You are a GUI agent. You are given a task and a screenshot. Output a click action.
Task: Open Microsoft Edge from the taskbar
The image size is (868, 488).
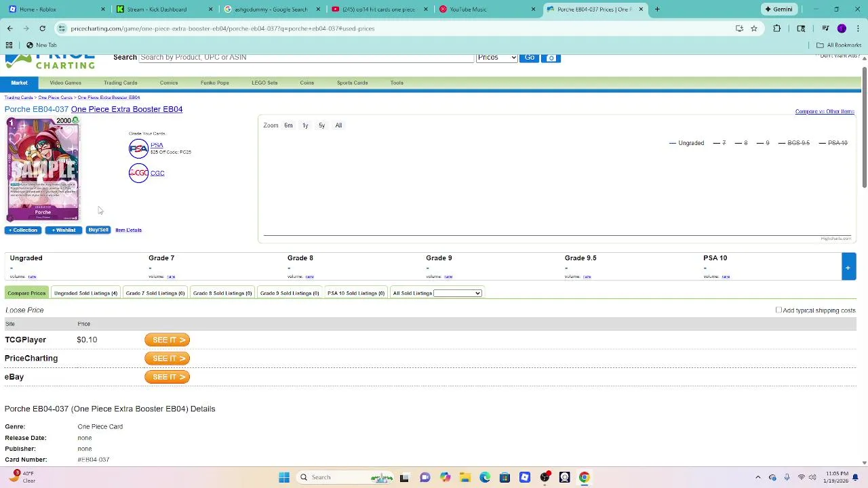click(485, 477)
